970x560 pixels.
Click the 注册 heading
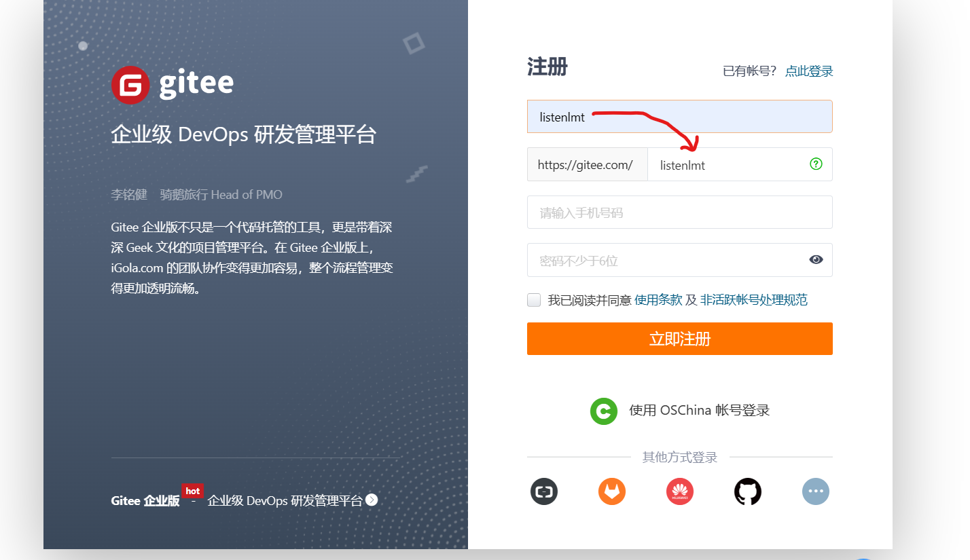[x=547, y=67]
